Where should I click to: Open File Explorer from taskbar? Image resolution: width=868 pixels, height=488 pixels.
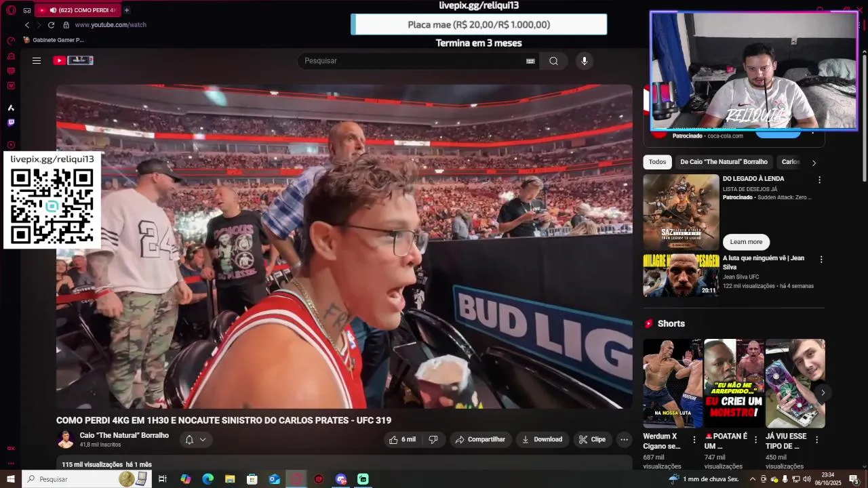coord(230,479)
